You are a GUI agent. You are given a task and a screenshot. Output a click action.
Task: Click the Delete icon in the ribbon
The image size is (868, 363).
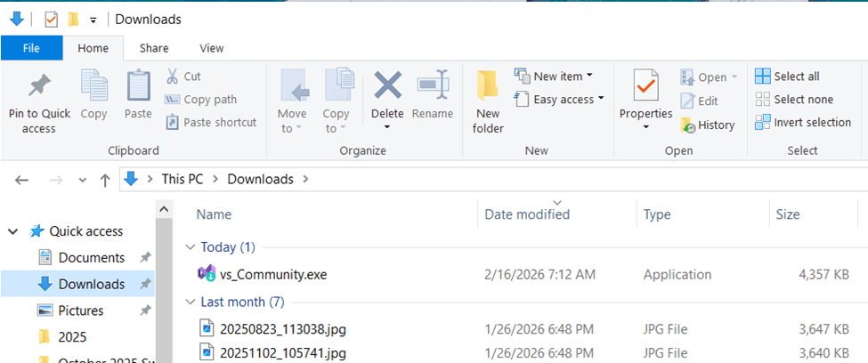point(387,87)
